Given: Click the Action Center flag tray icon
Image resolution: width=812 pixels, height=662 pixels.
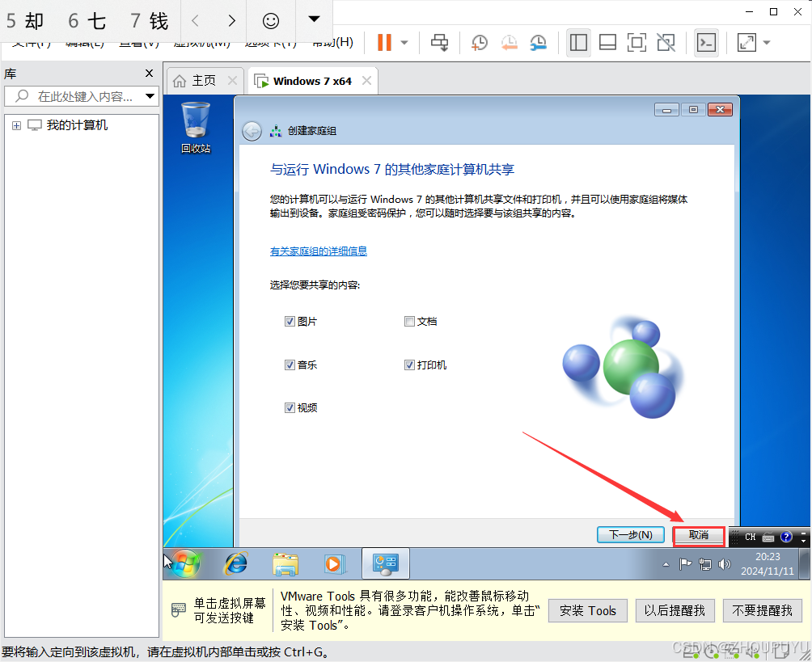Looking at the screenshot, I should click(685, 564).
